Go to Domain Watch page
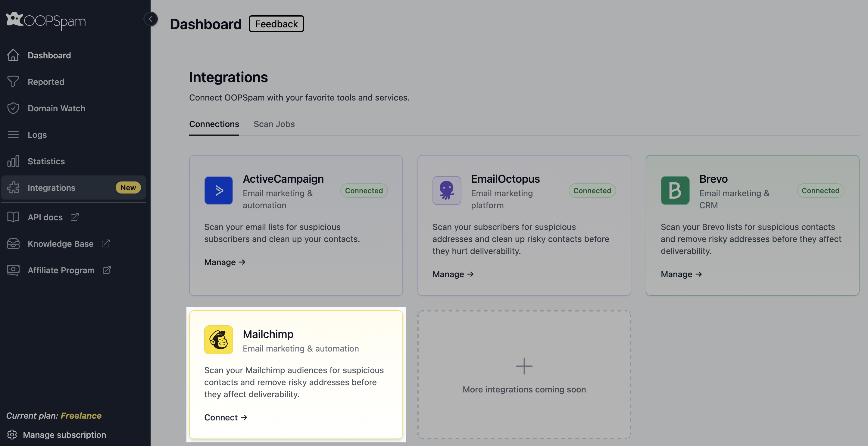The width and height of the screenshot is (868, 446). 73,108
